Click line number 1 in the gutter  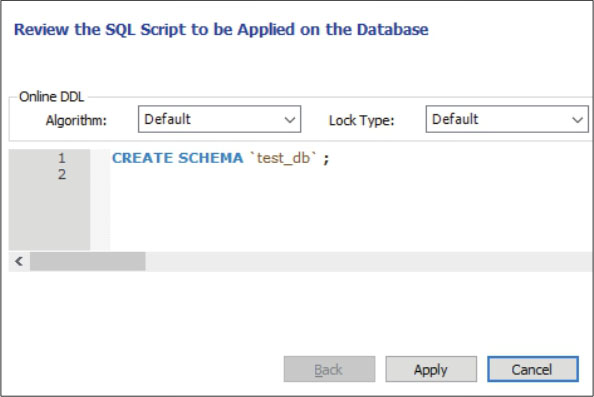62,158
